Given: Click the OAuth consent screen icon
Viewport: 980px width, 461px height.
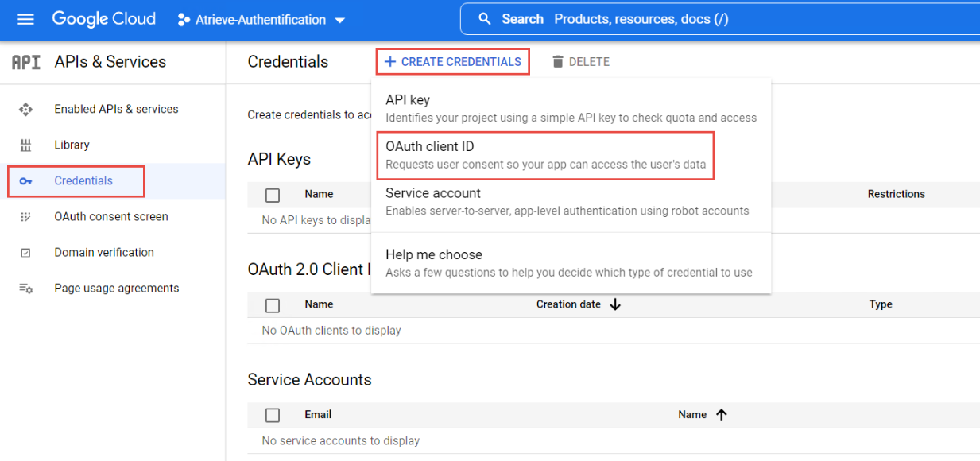Looking at the screenshot, I should coord(25,217).
